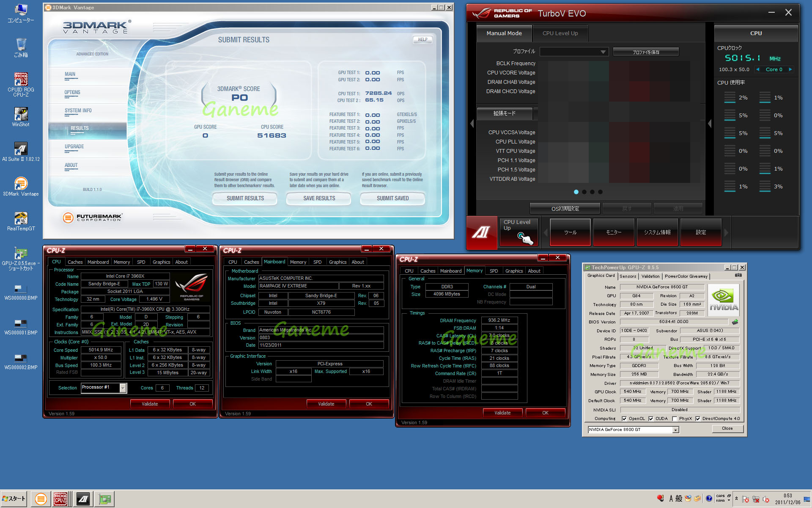Open the GeForce 8600 GT GPU selector dropdown

(x=675, y=430)
